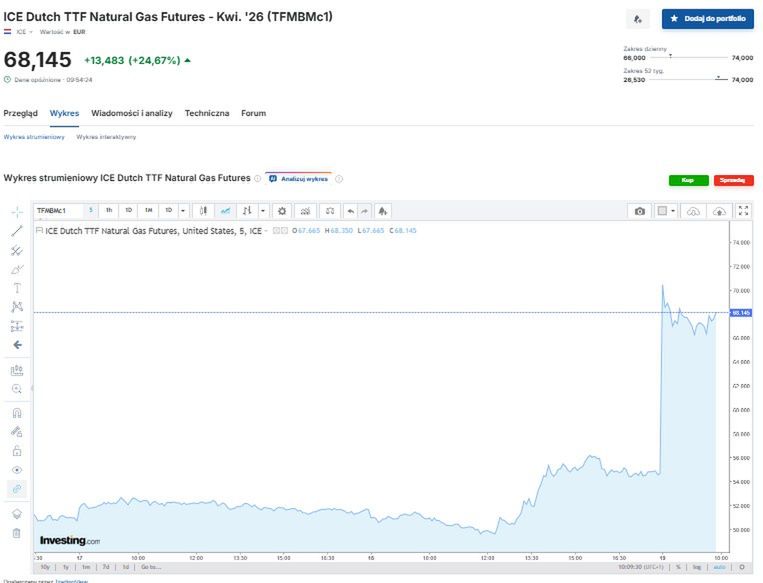Select the trend line drawing tool
This screenshot has height=583, width=763.
(x=17, y=231)
